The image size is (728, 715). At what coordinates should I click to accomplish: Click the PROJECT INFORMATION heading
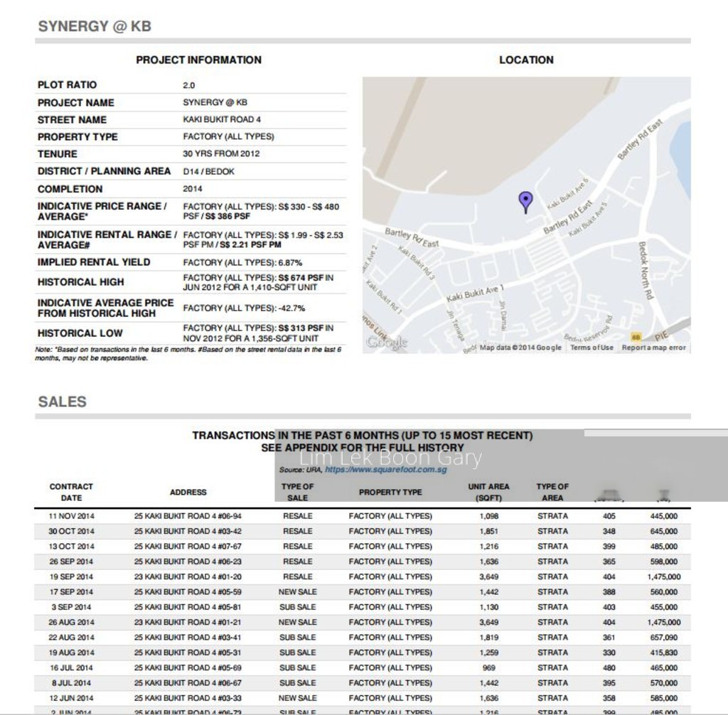click(x=199, y=60)
